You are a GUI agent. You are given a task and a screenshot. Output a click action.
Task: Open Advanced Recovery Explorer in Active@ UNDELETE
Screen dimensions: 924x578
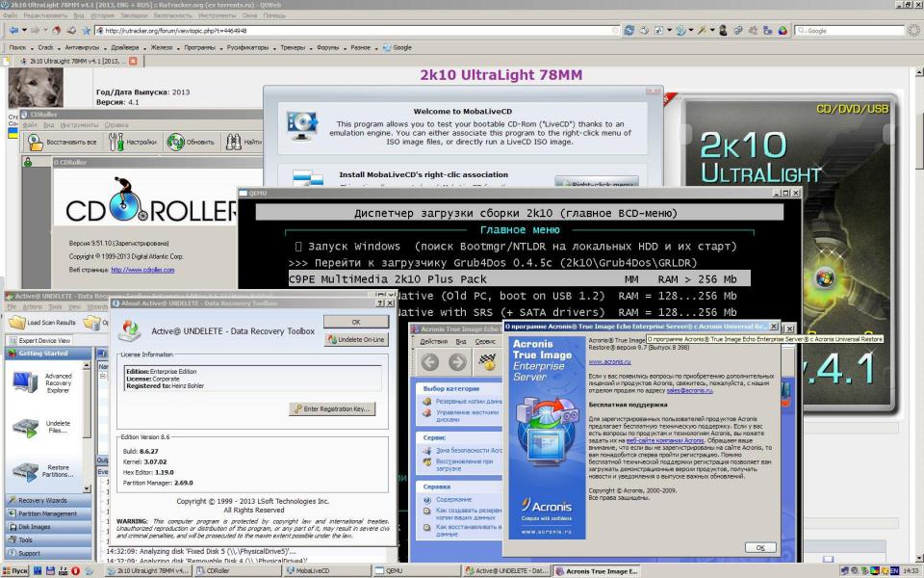pos(25,382)
